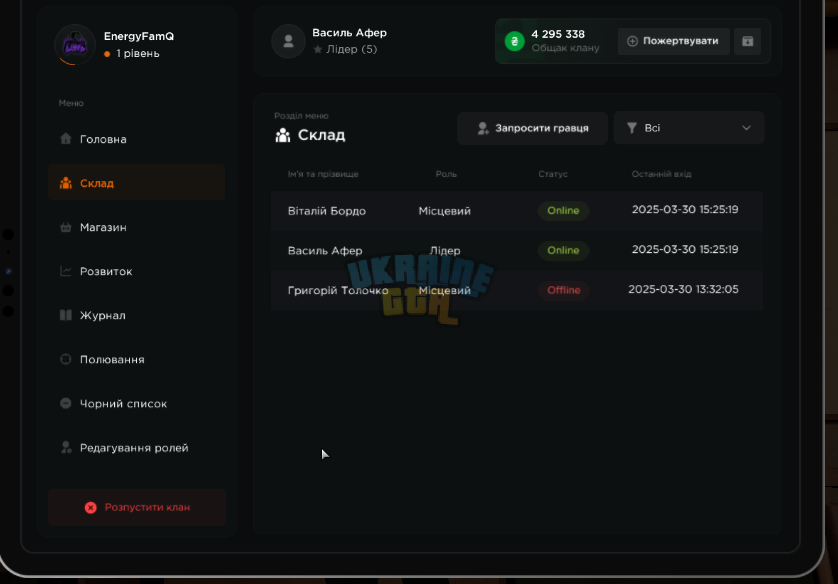Click the Розпустити клан button
Image resolution: width=838 pixels, height=584 pixels.
pos(137,507)
